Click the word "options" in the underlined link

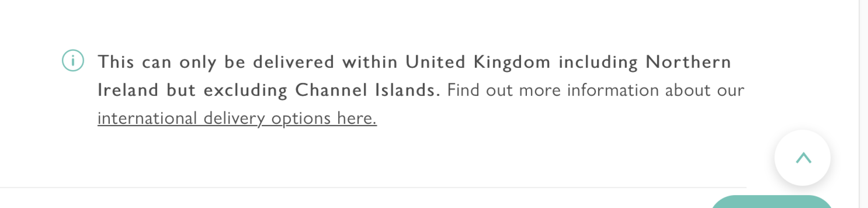(x=301, y=119)
